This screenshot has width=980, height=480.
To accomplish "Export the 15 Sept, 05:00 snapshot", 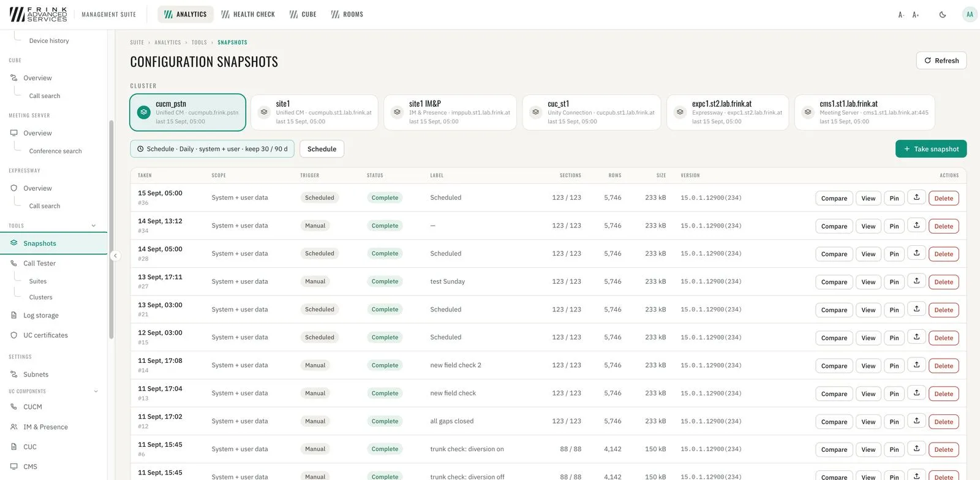I will [917, 198].
